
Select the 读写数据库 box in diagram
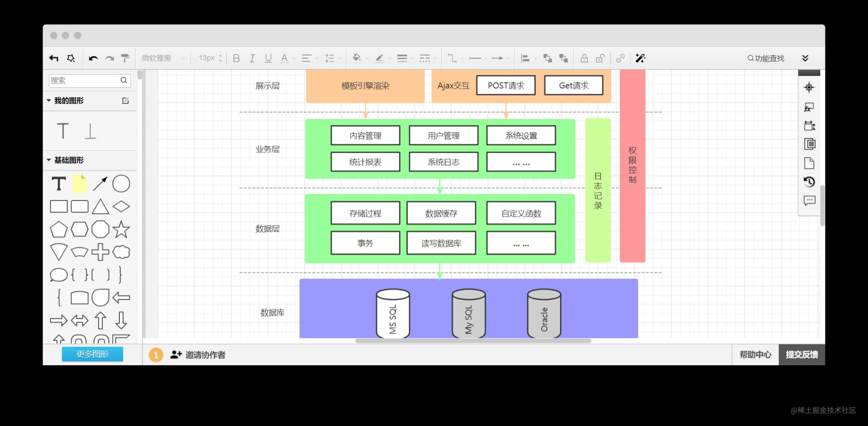(x=441, y=243)
